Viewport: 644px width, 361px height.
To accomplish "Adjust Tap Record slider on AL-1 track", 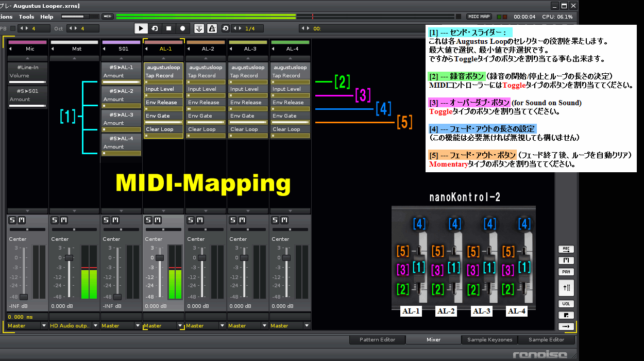I will coord(163,81).
